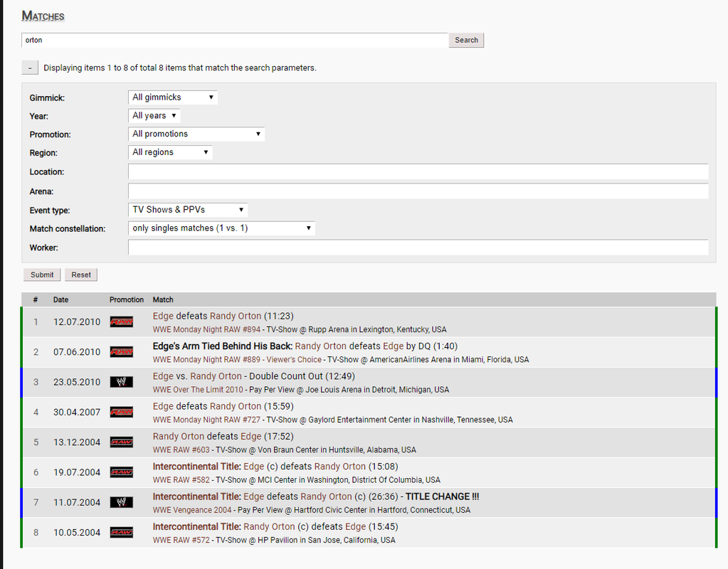Click Edge link in 10.05.2004 match

point(355,527)
